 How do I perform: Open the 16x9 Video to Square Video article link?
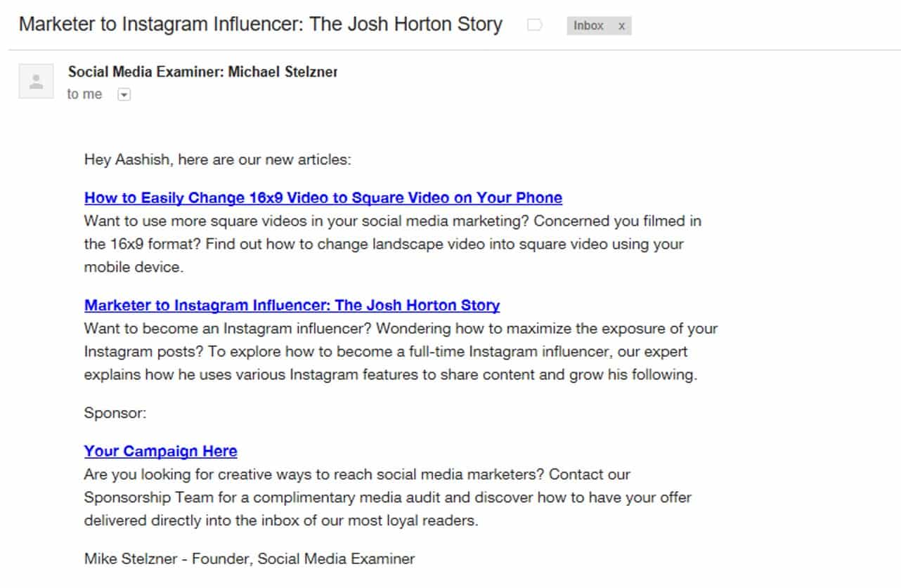[x=323, y=197]
